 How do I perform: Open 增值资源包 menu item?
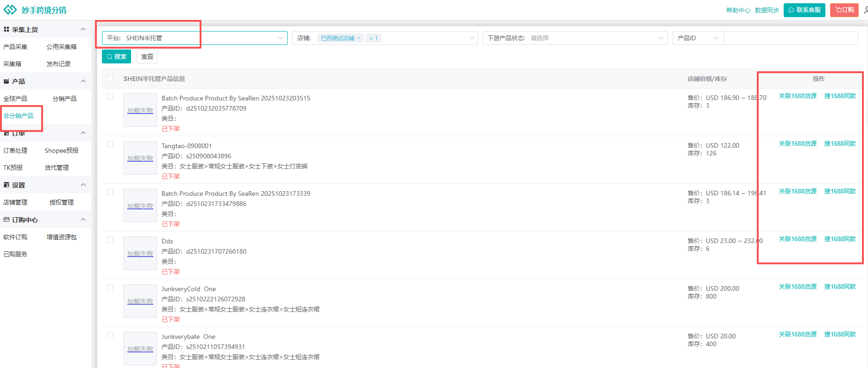pyautogui.click(x=62, y=237)
